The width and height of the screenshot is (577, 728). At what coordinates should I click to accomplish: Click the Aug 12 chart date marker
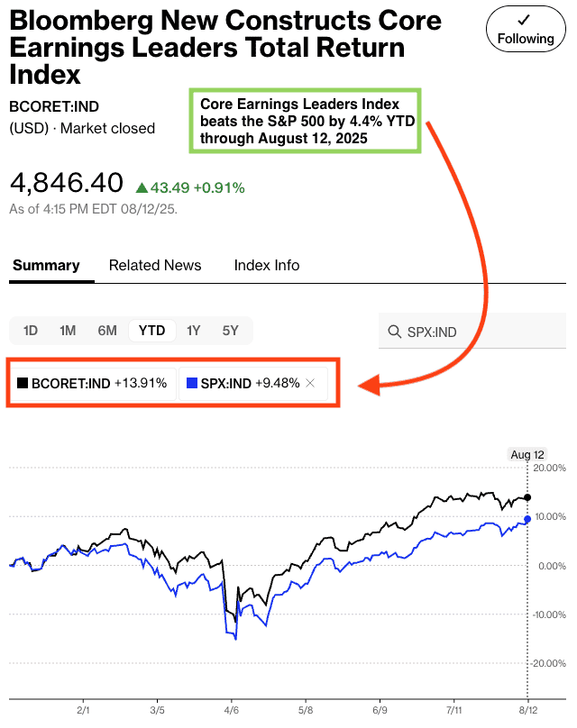[527, 455]
